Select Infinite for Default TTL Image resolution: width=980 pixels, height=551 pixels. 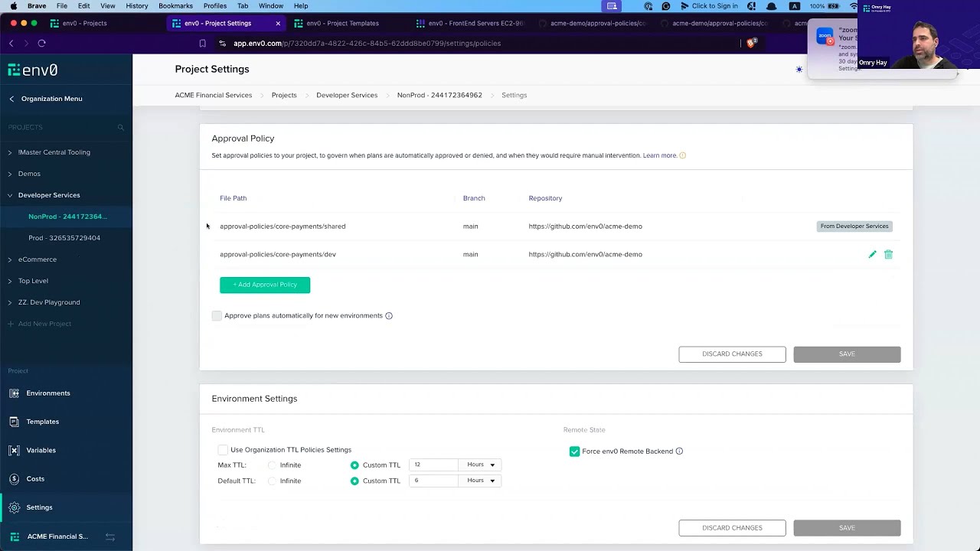pyautogui.click(x=273, y=481)
